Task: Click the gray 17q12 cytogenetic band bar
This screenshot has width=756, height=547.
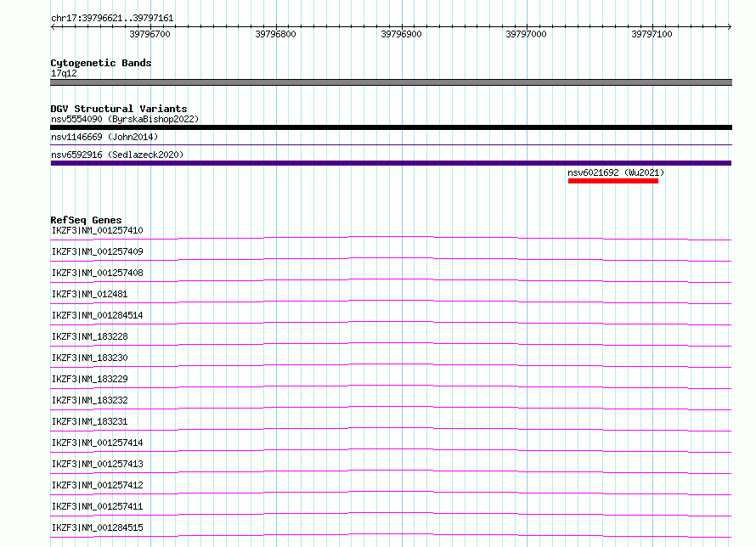Action: [x=391, y=82]
